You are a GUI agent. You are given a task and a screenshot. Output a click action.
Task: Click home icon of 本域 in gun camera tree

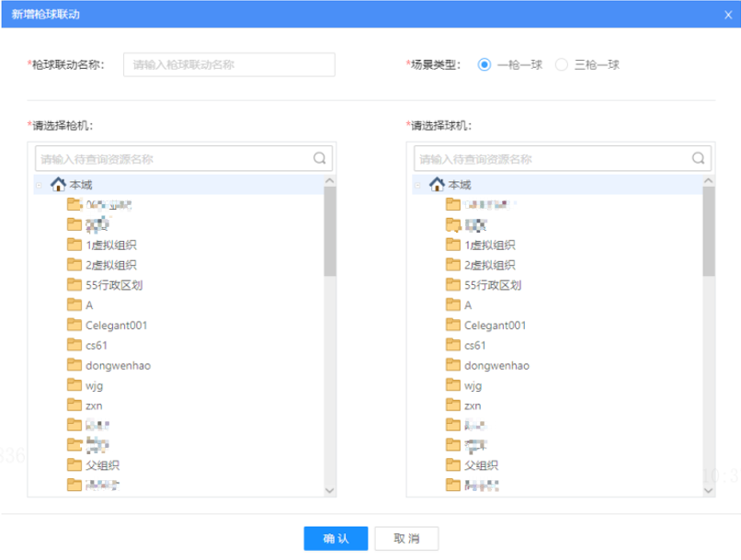(x=58, y=184)
